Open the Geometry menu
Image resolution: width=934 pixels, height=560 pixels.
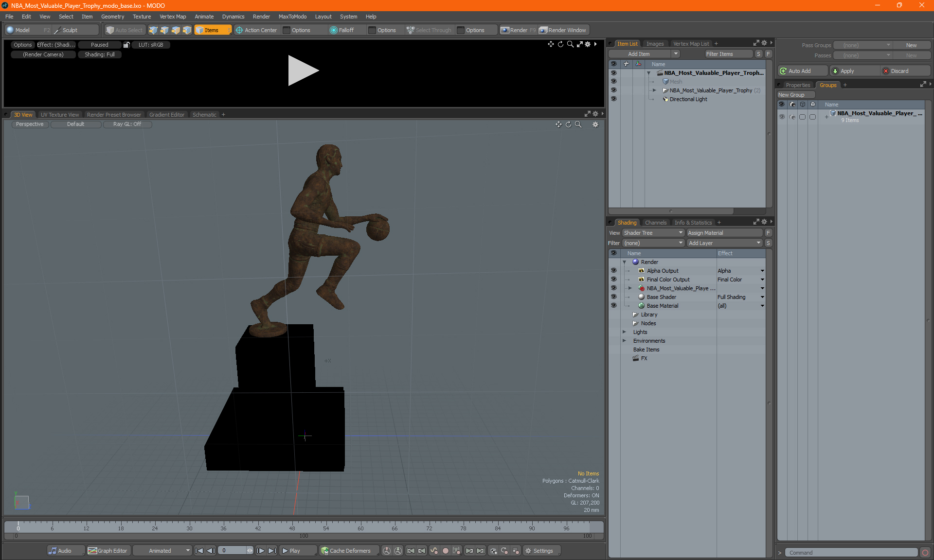click(112, 17)
